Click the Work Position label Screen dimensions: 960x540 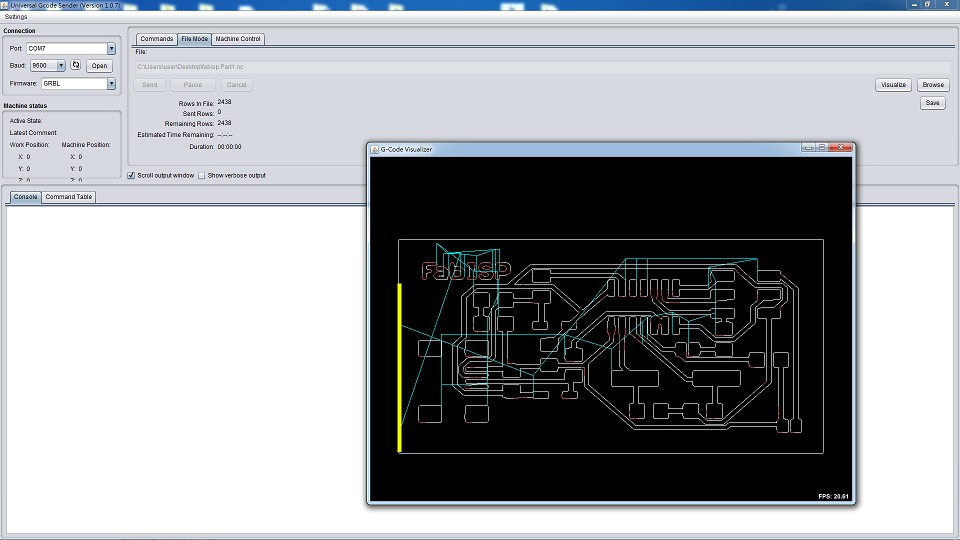coord(29,145)
